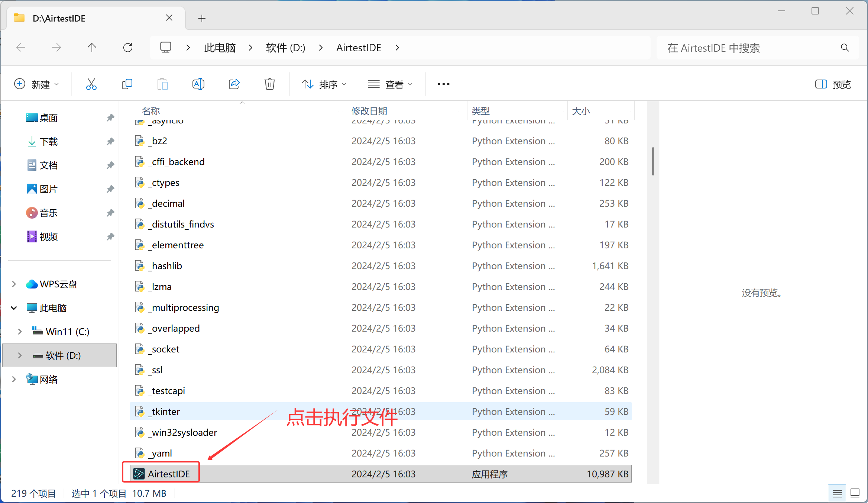Open the New item dropdown
This screenshot has height=503, width=868.
tap(36, 84)
